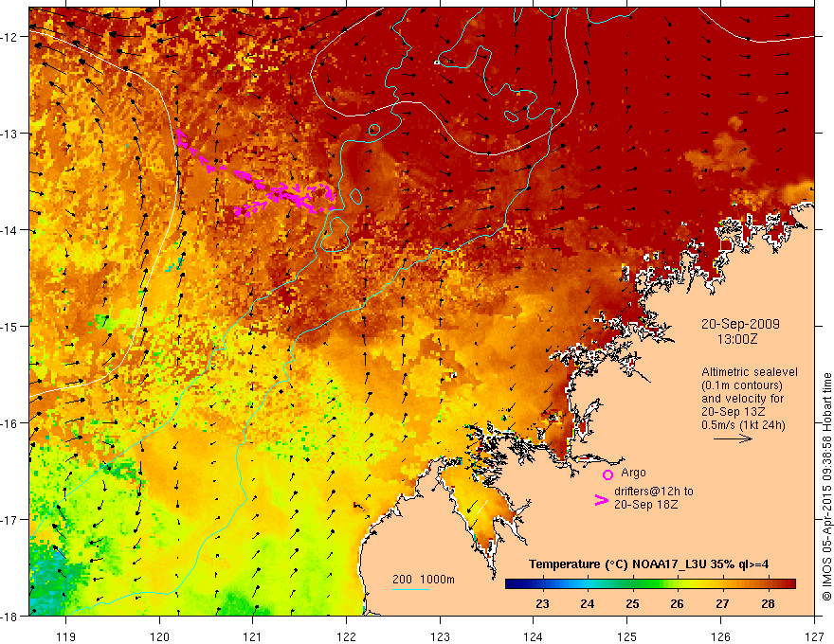Click the magenta Argo circle legend symbol

pyautogui.click(x=607, y=474)
